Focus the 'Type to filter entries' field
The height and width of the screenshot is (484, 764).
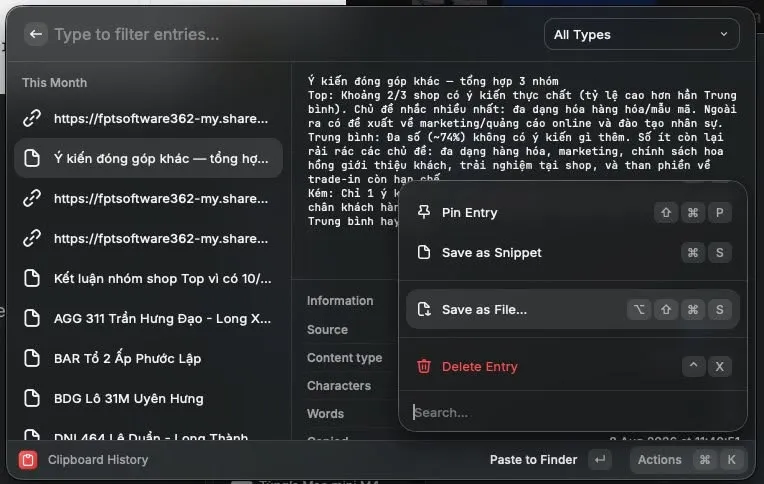click(x=292, y=34)
